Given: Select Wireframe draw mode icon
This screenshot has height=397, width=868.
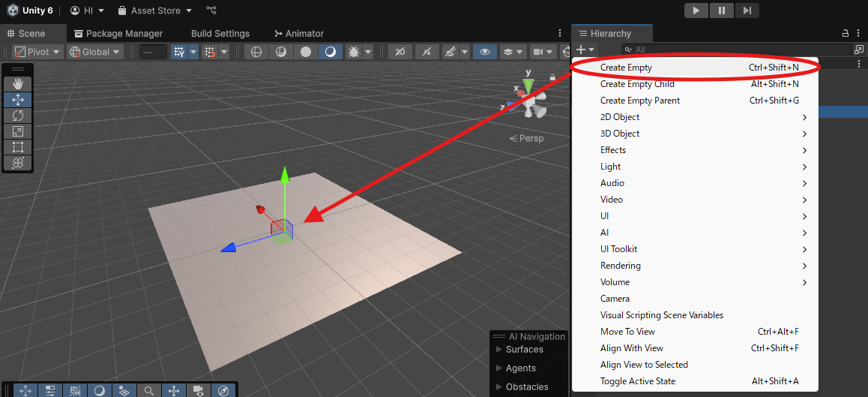Looking at the screenshot, I should [256, 52].
